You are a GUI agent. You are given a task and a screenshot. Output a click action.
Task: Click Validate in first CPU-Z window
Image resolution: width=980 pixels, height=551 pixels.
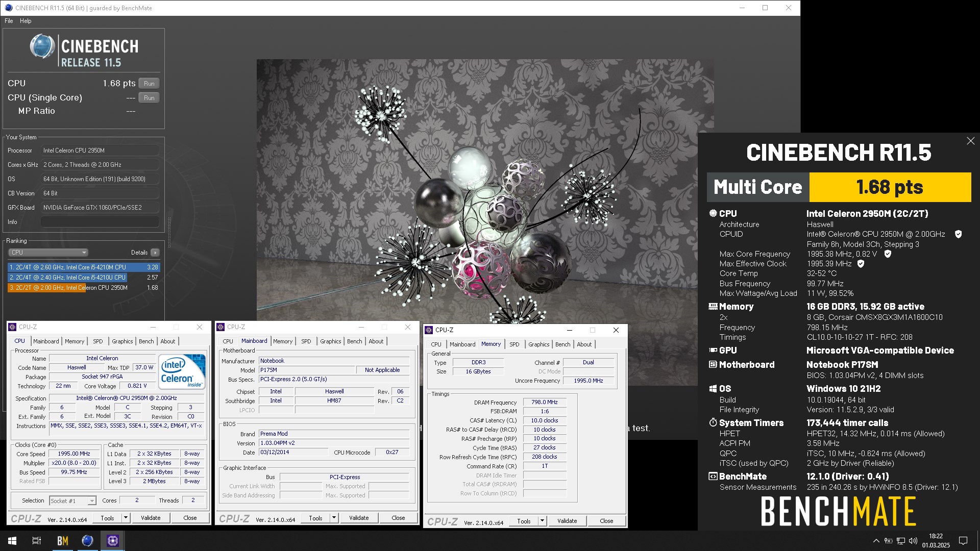click(x=151, y=518)
